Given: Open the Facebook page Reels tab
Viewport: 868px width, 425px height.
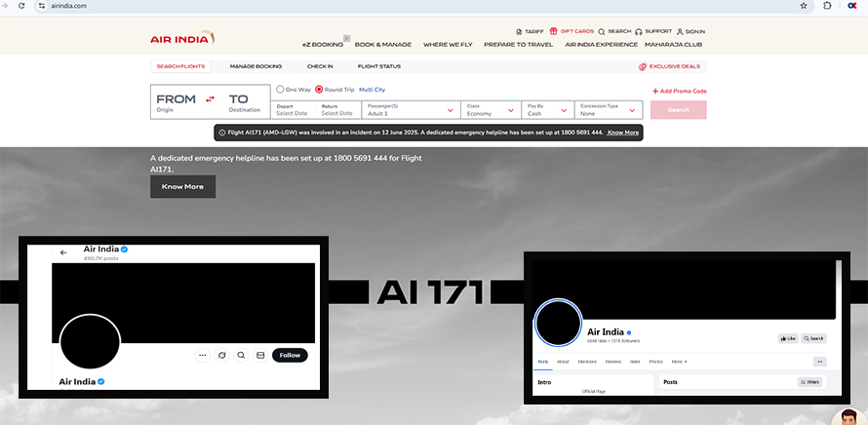Looking at the screenshot, I should click(635, 362).
